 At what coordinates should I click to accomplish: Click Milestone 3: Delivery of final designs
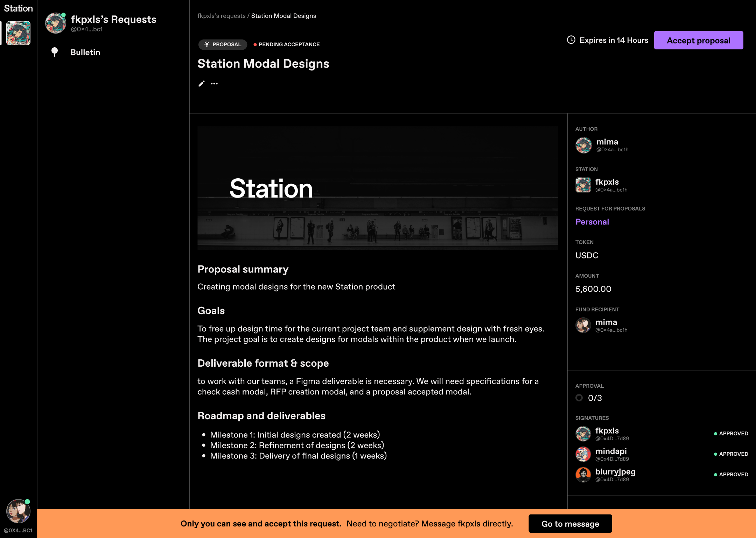point(299,456)
